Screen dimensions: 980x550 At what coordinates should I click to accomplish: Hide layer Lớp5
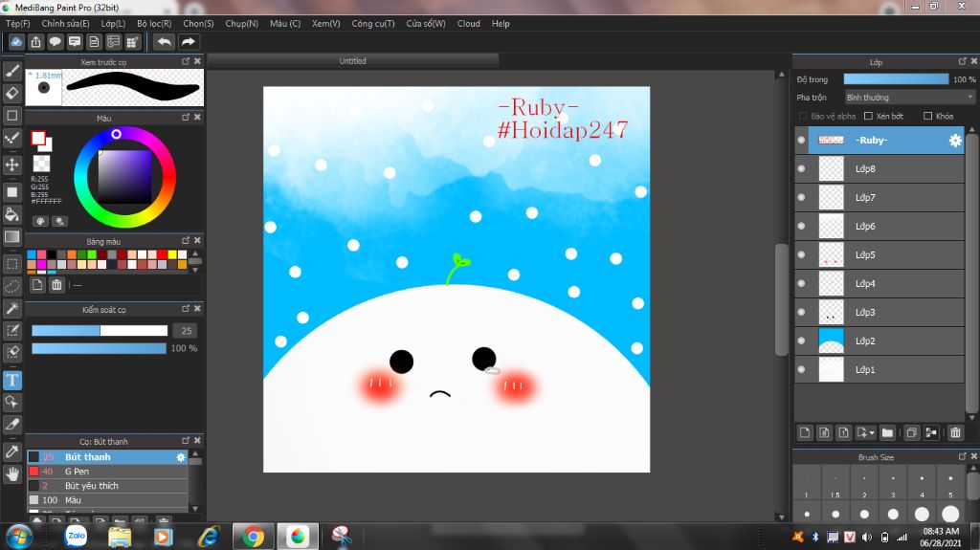801,255
